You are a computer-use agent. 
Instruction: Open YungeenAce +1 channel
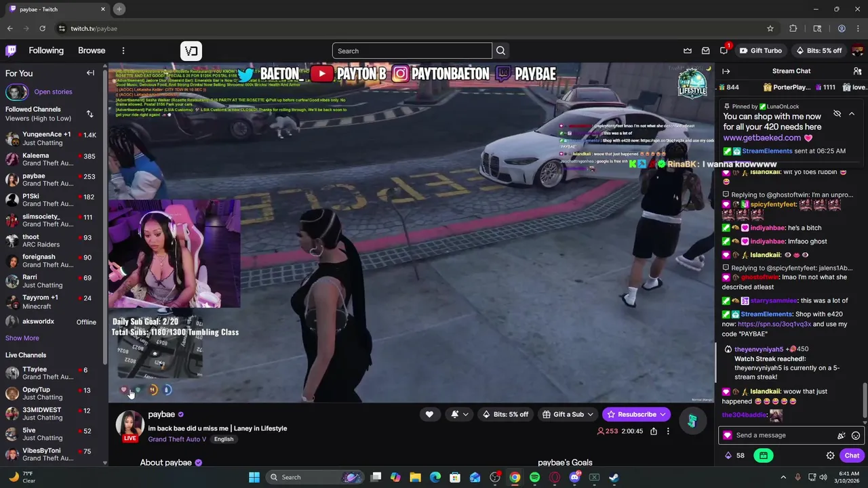tap(52, 139)
